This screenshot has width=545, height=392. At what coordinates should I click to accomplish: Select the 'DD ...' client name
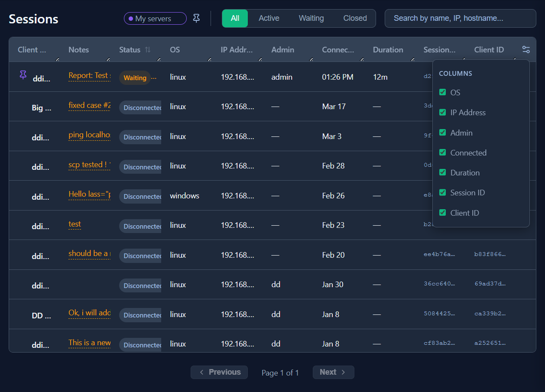[x=41, y=316]
